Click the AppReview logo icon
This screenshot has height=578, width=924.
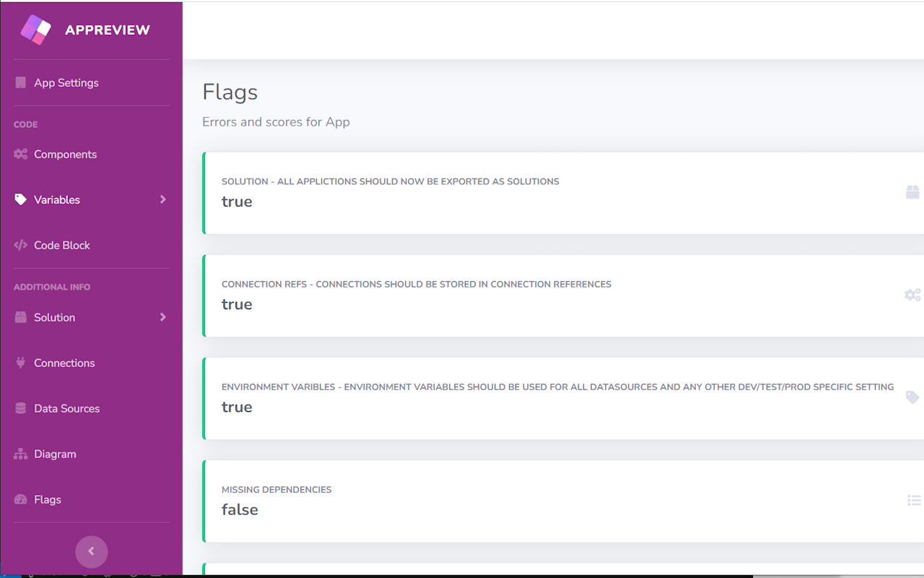(x=35, y=30)
